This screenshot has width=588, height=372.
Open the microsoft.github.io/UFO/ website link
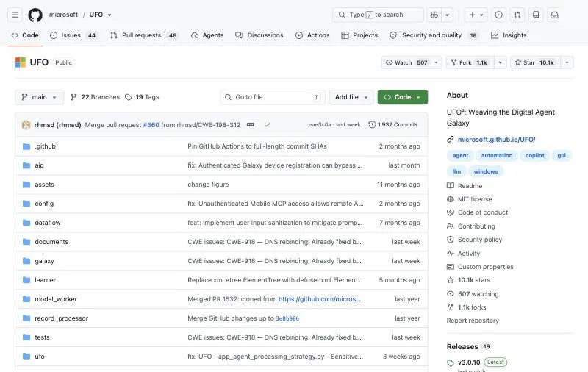tap(496, 140)
